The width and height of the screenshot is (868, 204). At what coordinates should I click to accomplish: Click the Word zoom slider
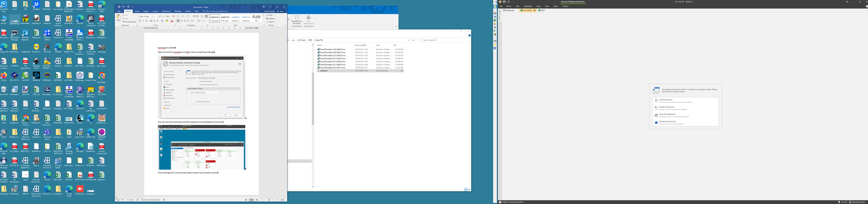[269, 199]
